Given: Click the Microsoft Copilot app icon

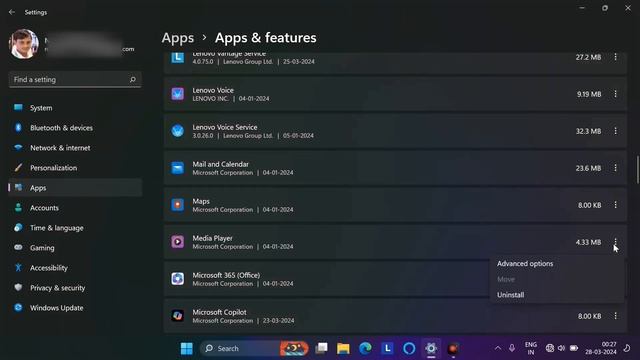Looking at the screenshot, I should coord(178,316).
